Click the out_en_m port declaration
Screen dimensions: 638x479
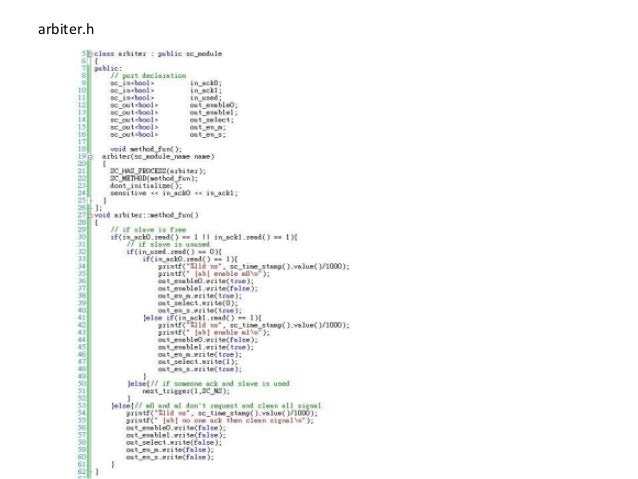pyautogui.click(x=168, y=127)
